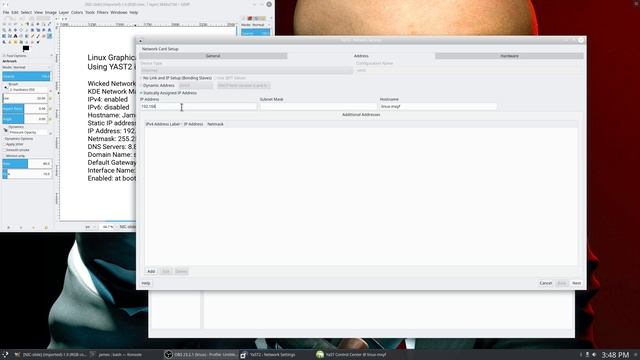
Task: Switch to the General tab in Network Card Setup
Action: click(213, 56)
